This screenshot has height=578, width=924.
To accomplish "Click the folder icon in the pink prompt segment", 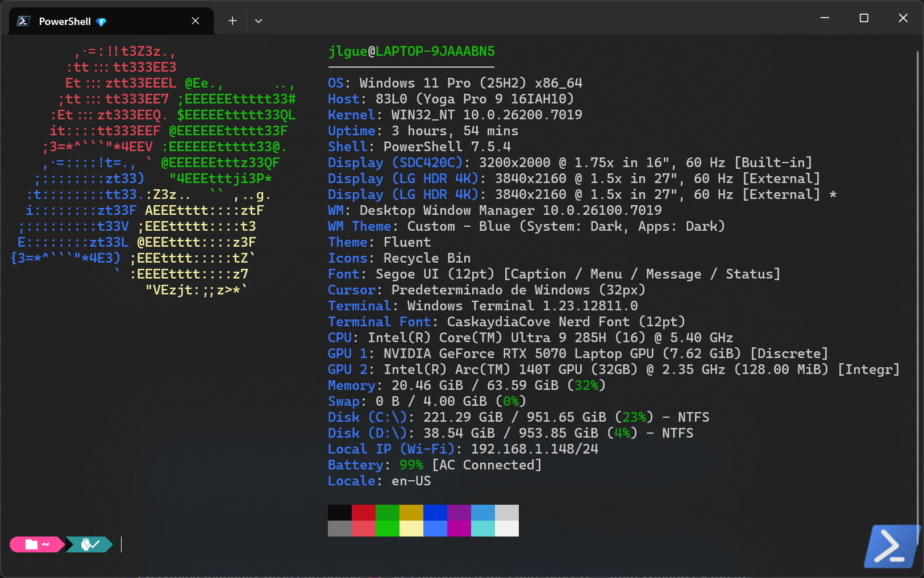I will [31, 544].
